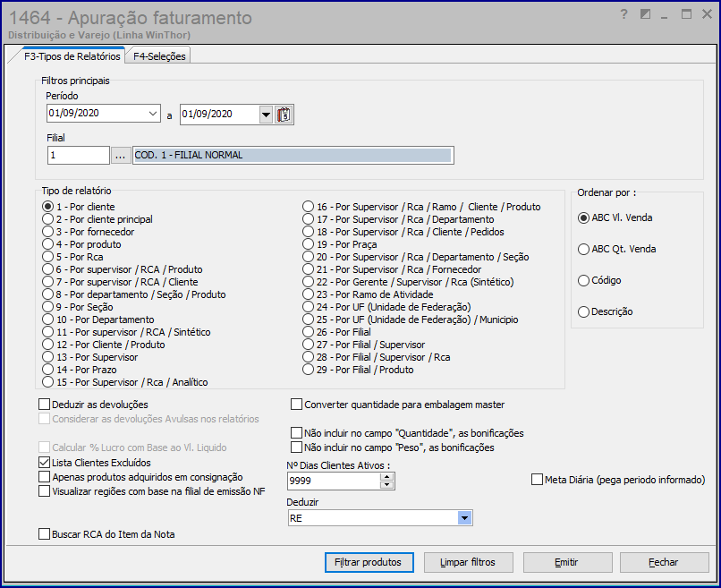The image size is (721, 588).
Task: Select report type 1 - Por cliente
Action: click(78, 207)
